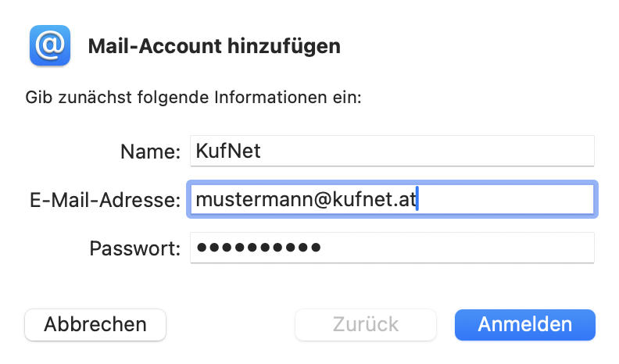619x364 pixels.
Task: Click the last dot of the password
Action: pyautogui.click(x=314, y=248)
